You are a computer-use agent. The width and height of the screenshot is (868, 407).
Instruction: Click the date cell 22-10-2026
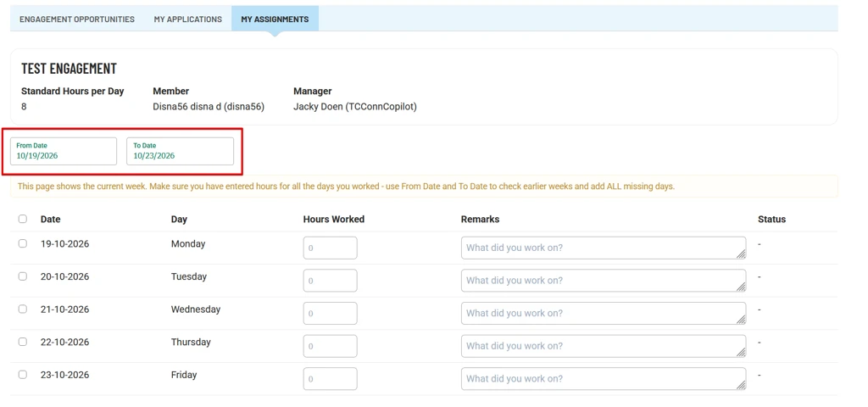tap(64, 342)
